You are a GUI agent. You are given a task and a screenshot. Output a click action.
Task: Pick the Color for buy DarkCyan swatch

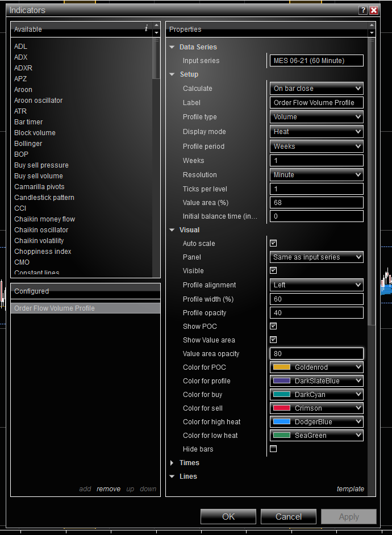tap(282, 394)
